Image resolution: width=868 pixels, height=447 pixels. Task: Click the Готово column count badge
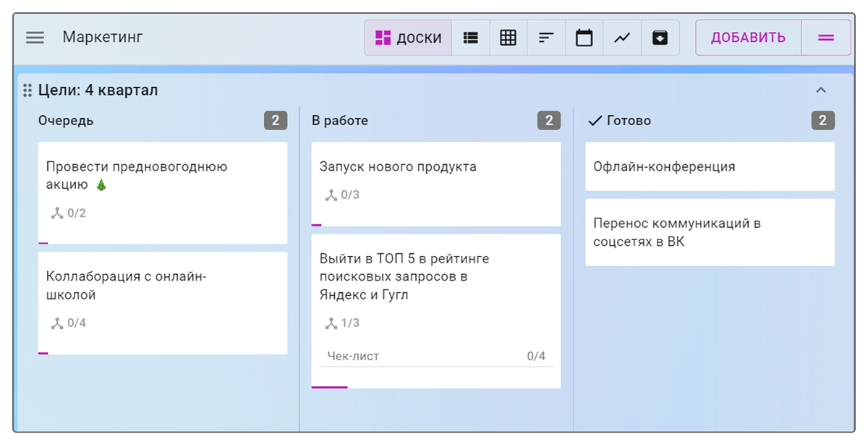[823, 121]
